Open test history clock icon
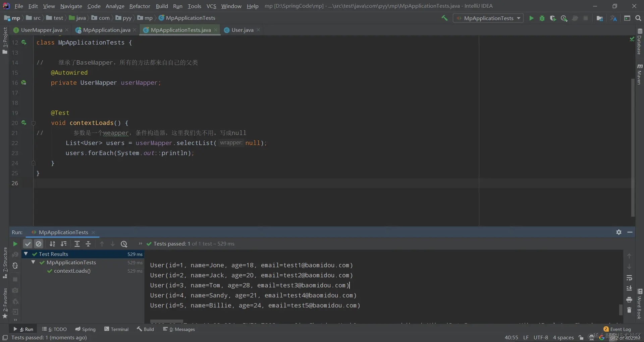644x342 pixels. point(124,244)
